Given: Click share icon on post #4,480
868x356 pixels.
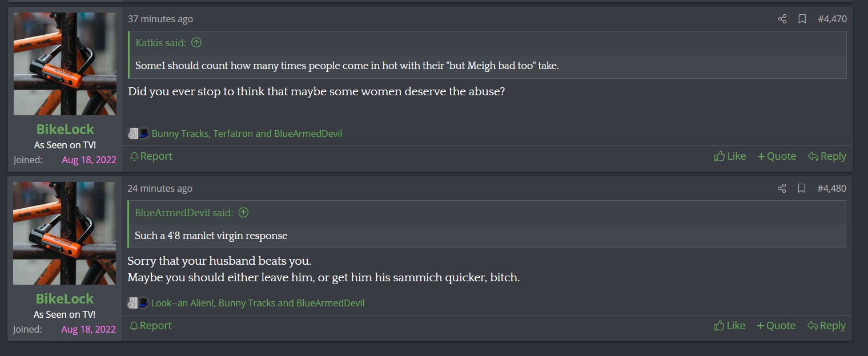Looking at the screenshot, I should 782,188.
